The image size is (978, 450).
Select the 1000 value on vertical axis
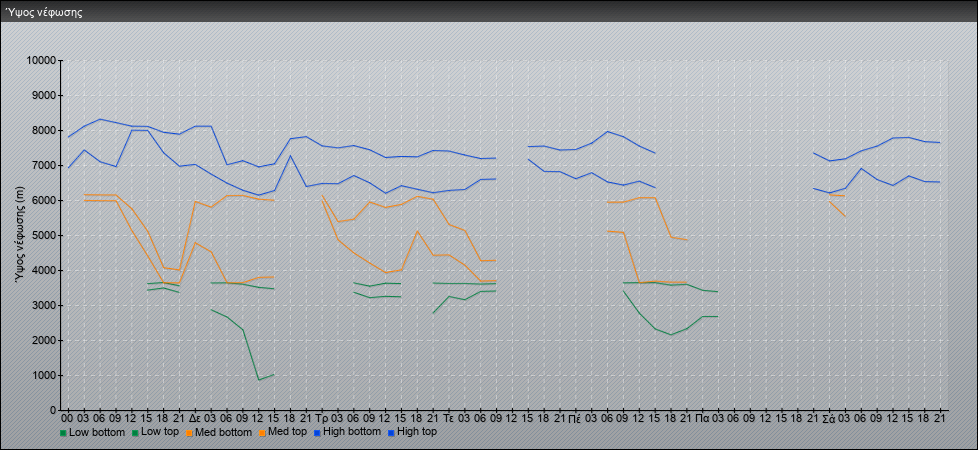pos(44,375)
